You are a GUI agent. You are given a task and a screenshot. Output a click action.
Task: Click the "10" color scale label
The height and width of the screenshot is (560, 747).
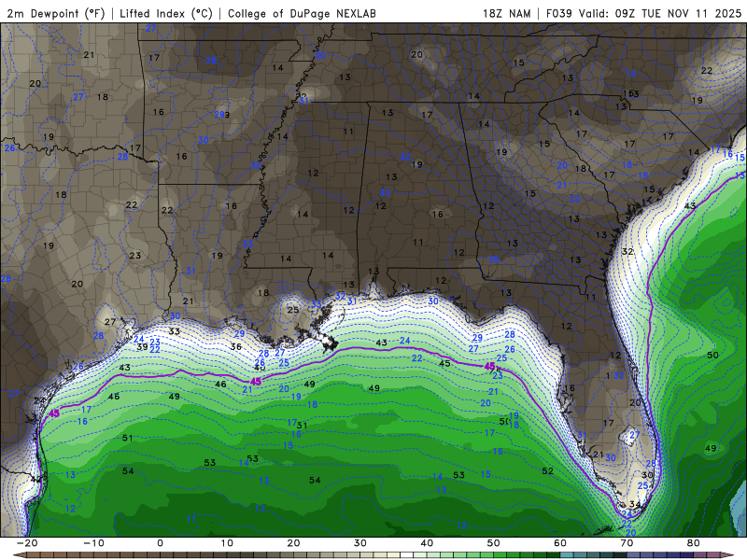coord(227,543)
